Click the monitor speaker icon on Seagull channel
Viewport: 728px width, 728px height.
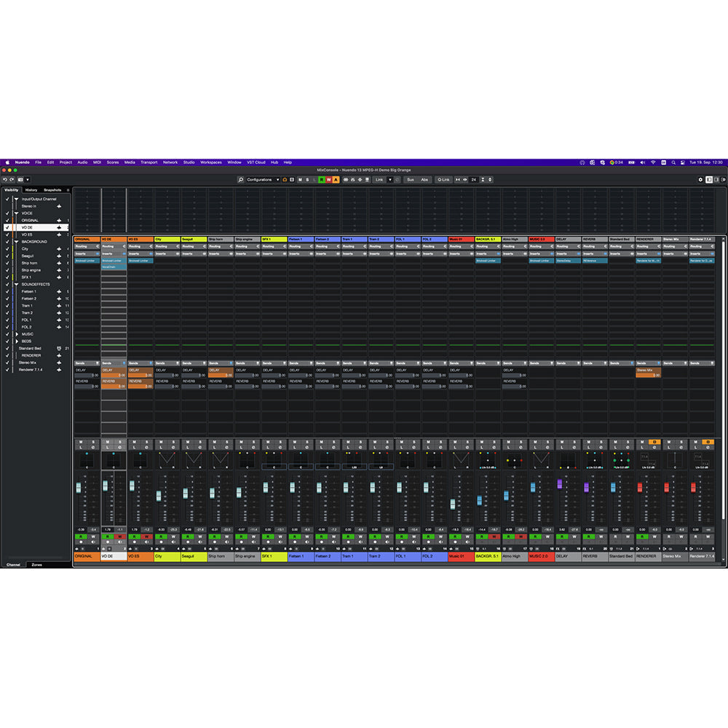click(x=200, y=542)
